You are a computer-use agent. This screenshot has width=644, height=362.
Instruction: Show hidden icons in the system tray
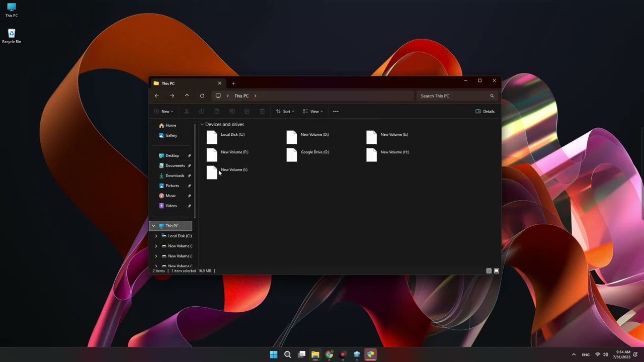(x=574, y=354)
